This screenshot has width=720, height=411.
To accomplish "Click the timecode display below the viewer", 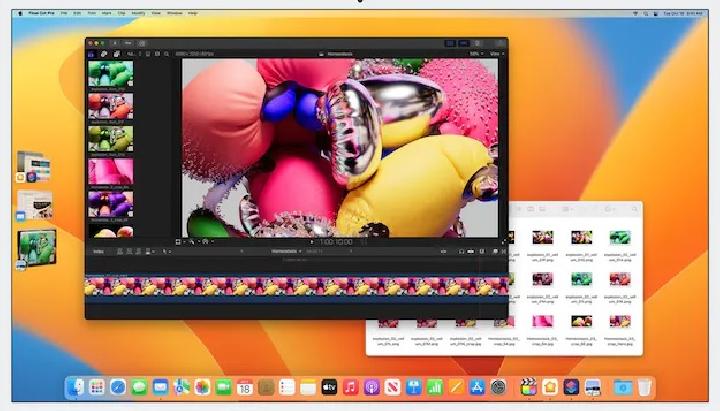I will 335,242.
